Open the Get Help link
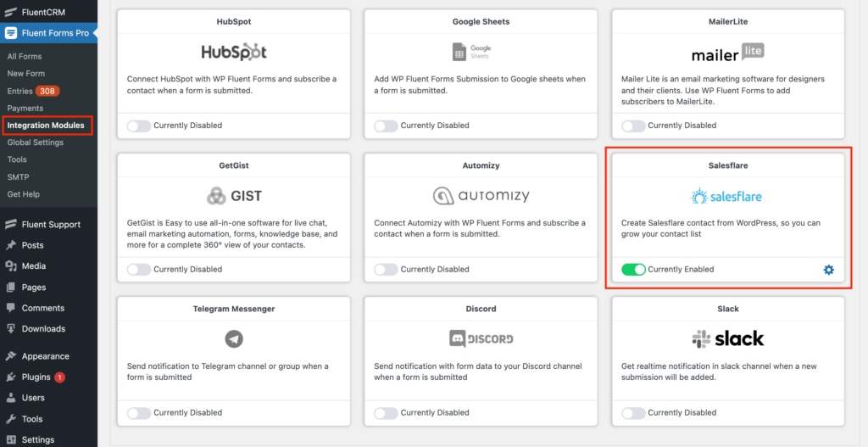Viewport: 868px width, 447px height. coord(23,194)
